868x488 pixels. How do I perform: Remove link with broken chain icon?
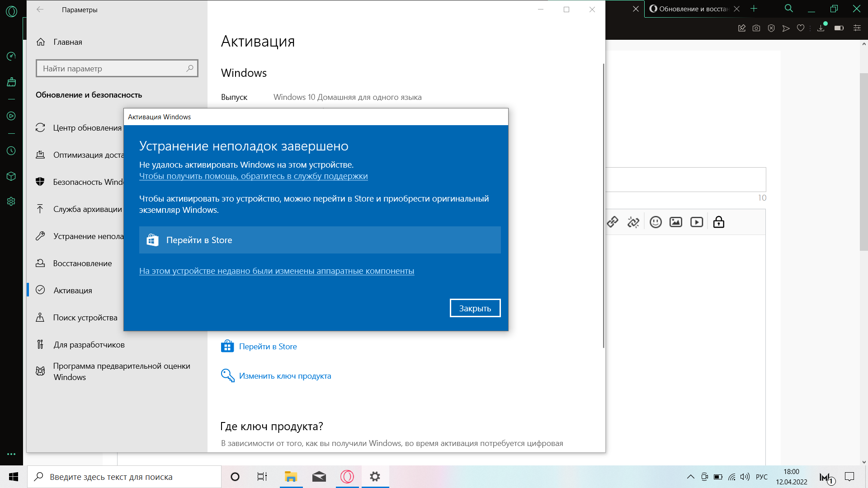coord(633,222)
